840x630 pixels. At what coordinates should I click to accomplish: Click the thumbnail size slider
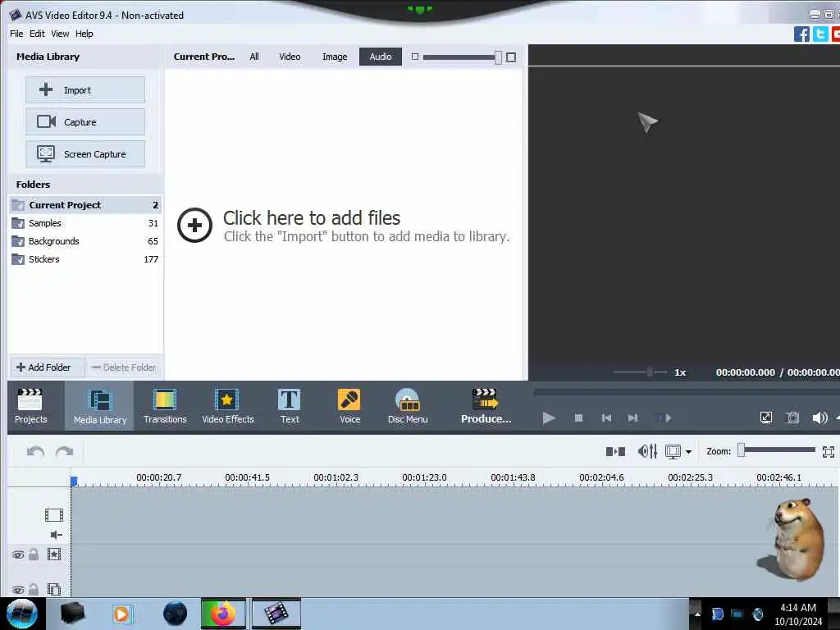(x=462, y=57)
